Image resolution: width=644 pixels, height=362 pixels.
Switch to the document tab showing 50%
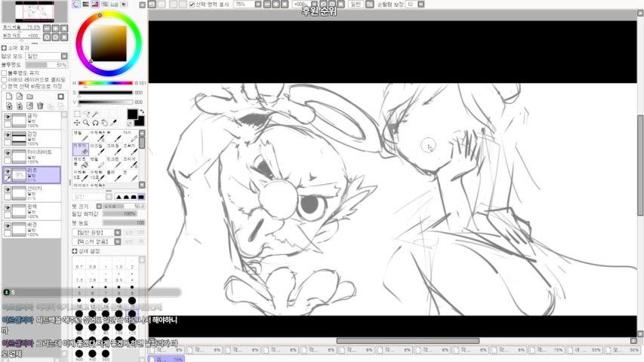point(622,350)
